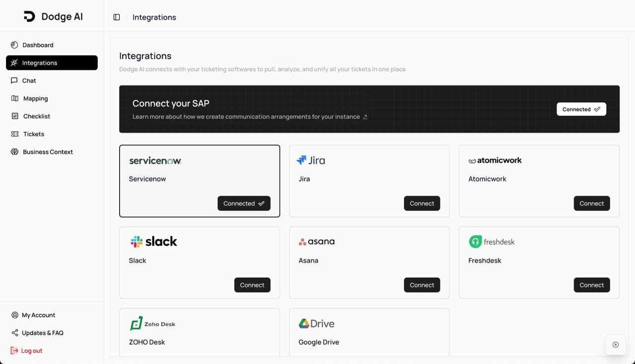Viewport: 635px width, 364px height.
Task: Click the My Account icon
Action: tap(14, 315)
